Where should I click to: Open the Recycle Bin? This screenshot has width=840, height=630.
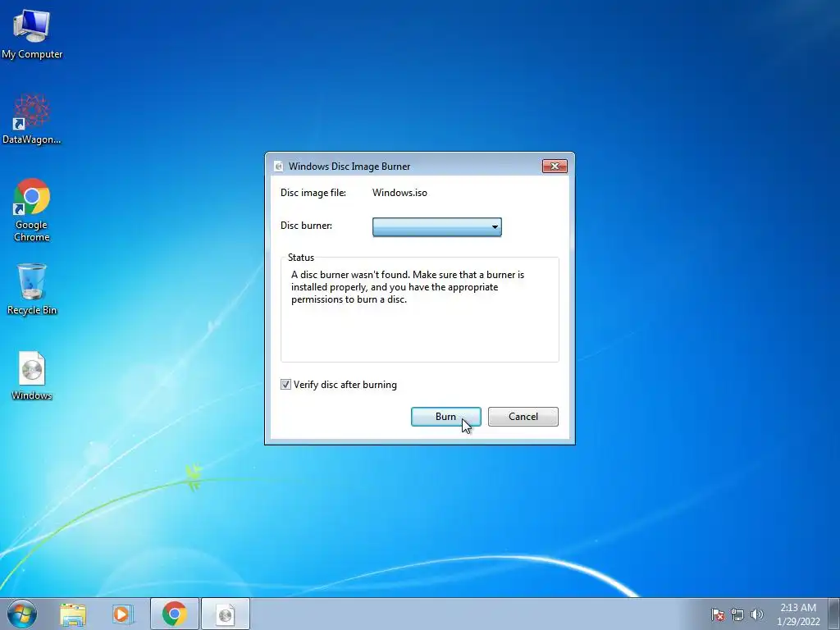coord(32,290)
